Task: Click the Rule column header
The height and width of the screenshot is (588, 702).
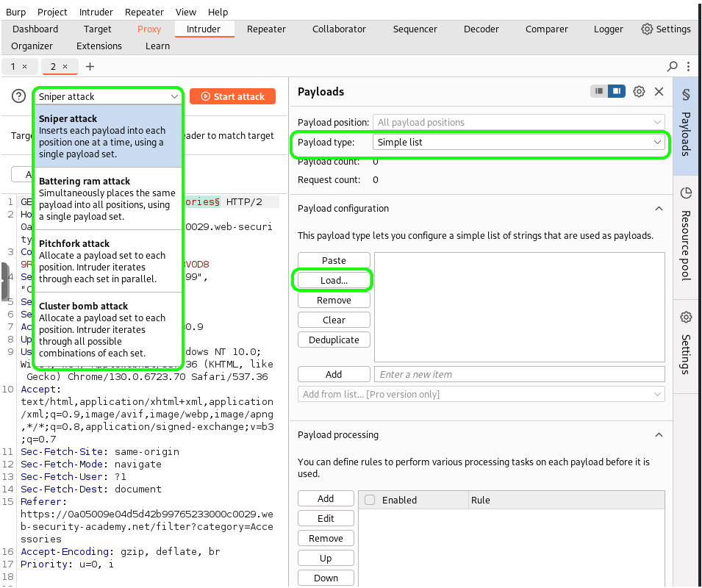Action: [566, 500]
